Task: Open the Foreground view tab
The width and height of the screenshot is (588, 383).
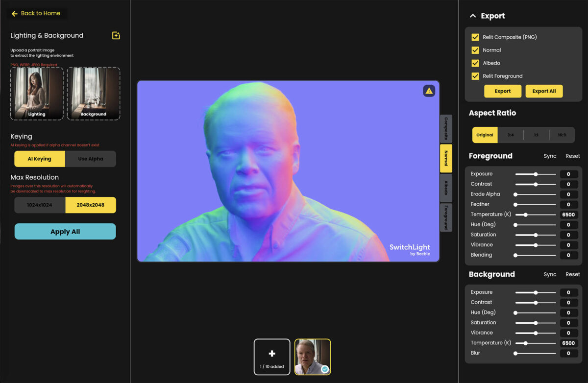Action: 446,217
